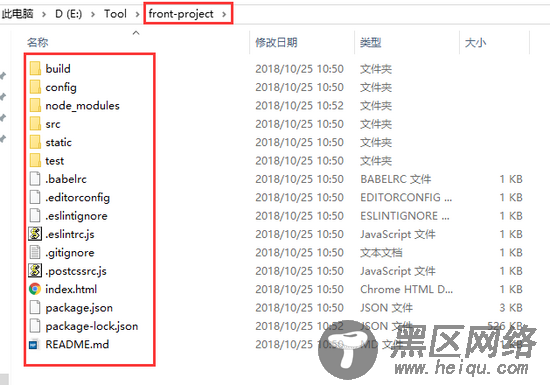Select the file name build
The width and height of the screenshot is (550, 385).
click(58, 69)
